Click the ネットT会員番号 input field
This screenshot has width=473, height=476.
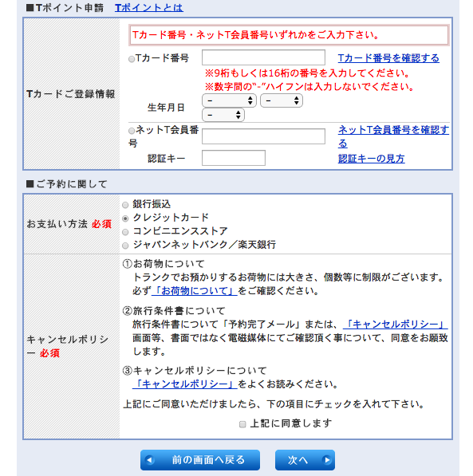pyautogui.click(x=263, y=136)
